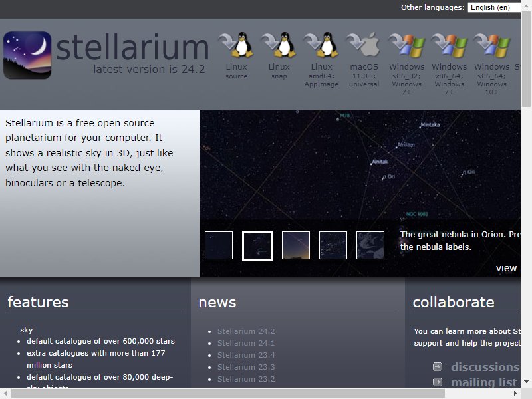Click the vertical scrollbar down arrow
Screen dimensions: 532x399
(x=526, y=382)
